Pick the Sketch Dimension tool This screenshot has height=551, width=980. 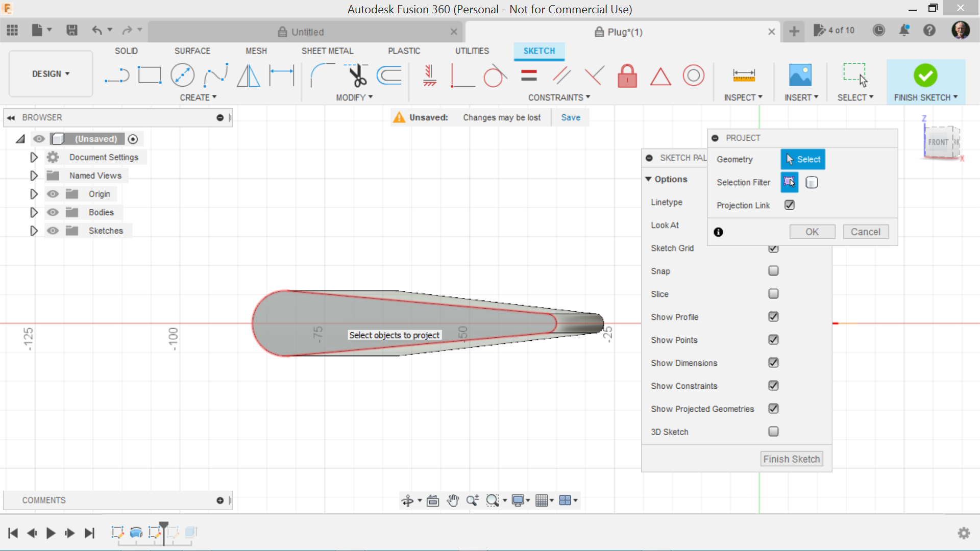pyautogui.click(x=282, y=76)
